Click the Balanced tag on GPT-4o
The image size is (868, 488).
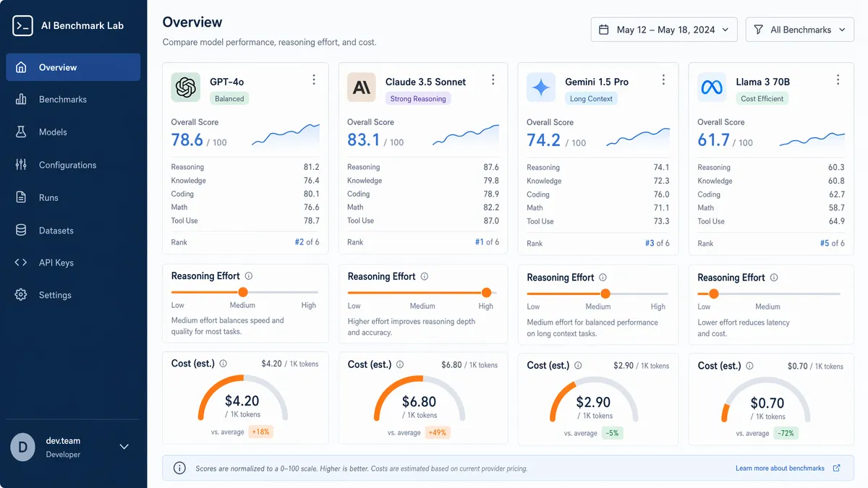[229, 98]
